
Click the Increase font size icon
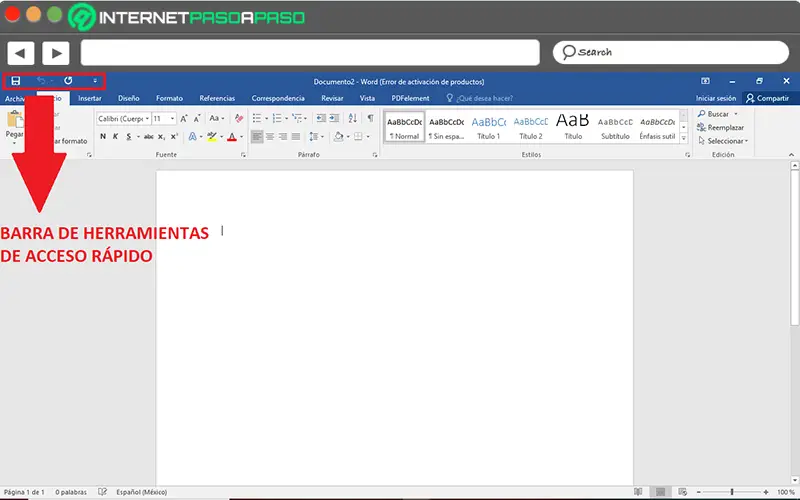point(184,118)
